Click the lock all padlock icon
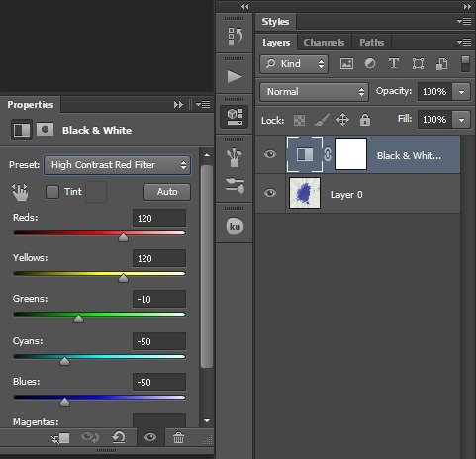 tap(364, 120)
